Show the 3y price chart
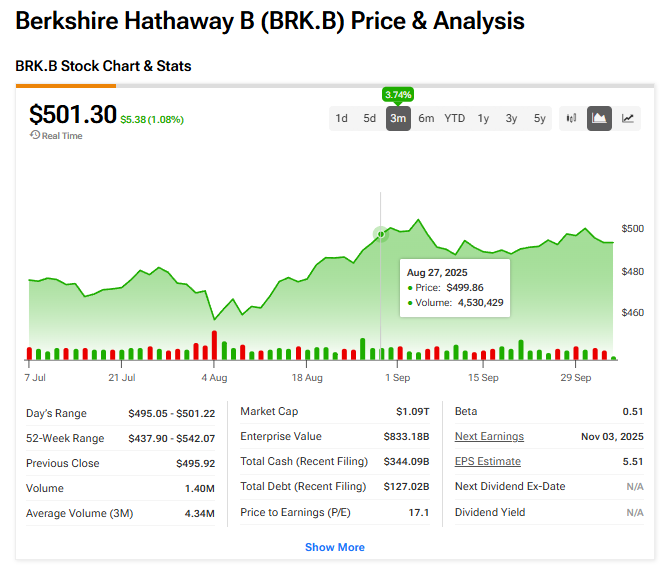669x569 pixels. pyautogui.click(x=511, y=118)
